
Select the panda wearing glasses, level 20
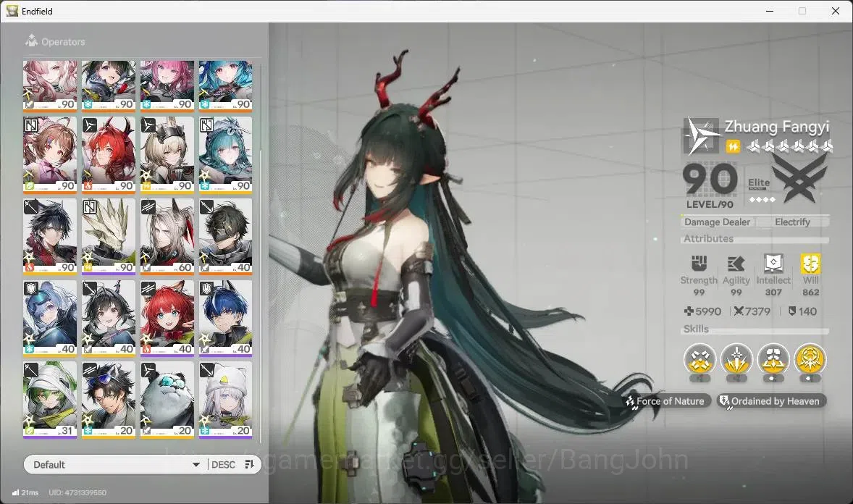[x=167, y=400]
